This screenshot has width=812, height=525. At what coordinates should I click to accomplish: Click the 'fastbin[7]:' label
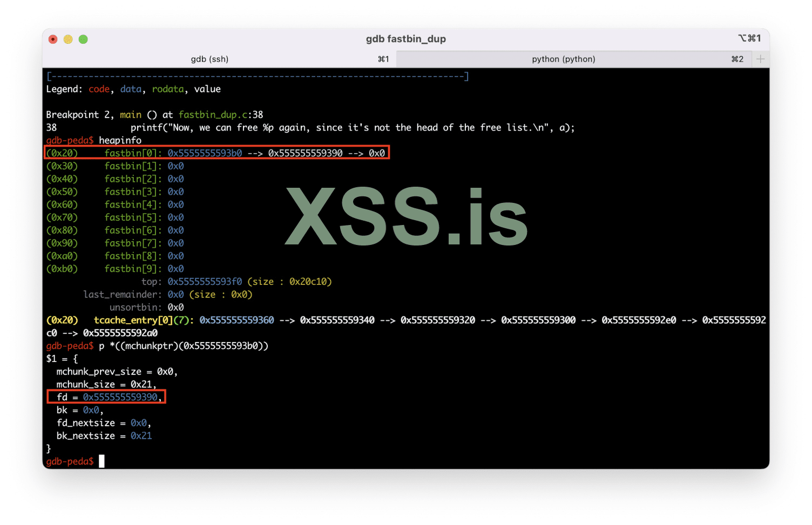point(133,243)
